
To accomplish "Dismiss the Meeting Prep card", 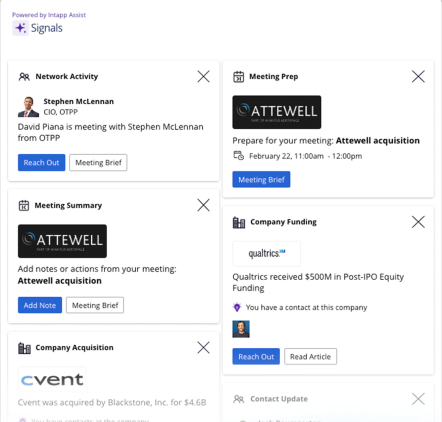I will point(418,76).
